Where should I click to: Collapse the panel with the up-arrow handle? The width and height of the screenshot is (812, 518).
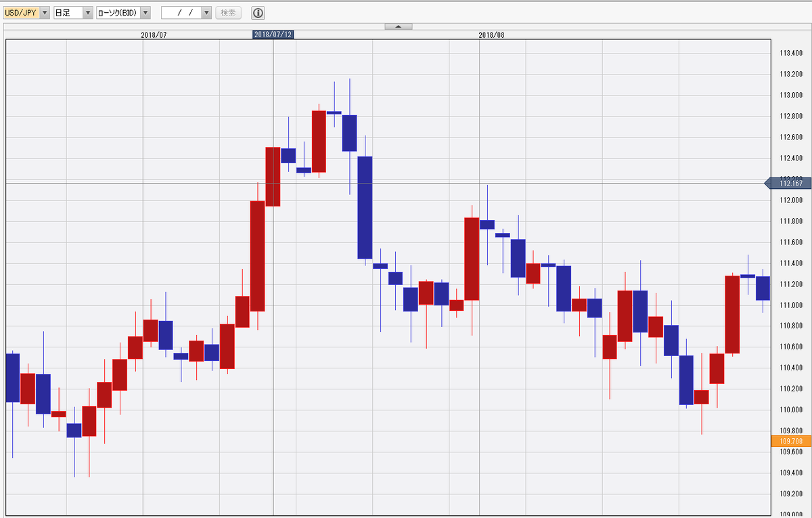point(398,26)
